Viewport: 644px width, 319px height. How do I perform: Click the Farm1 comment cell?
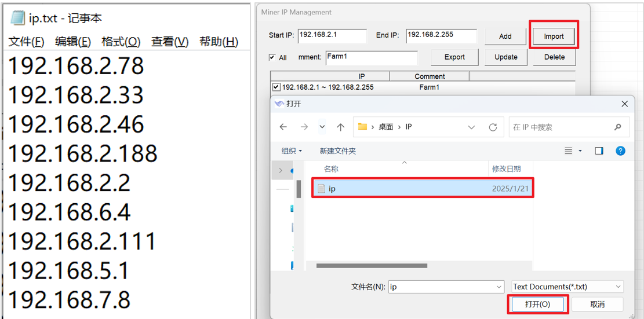(x=429, y=87)
